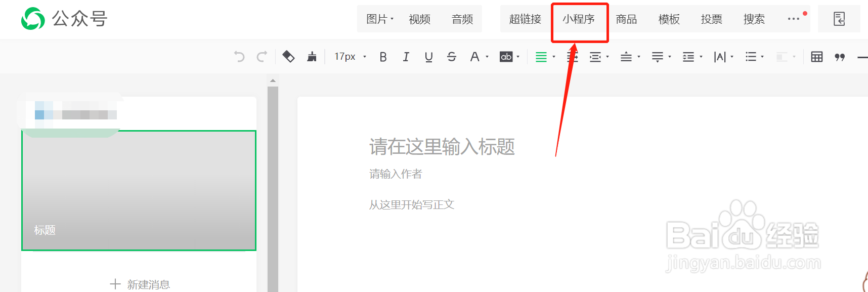The image size is (868, 292).
Task: Select the clear formatting eraser icon
Action: [x=288, y=57]
